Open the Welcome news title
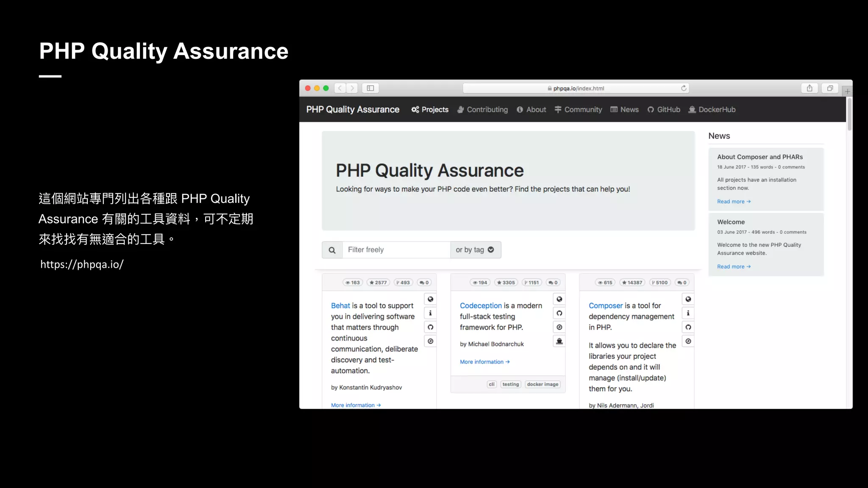This screenshot has width=868, height=488. point(731,222)
